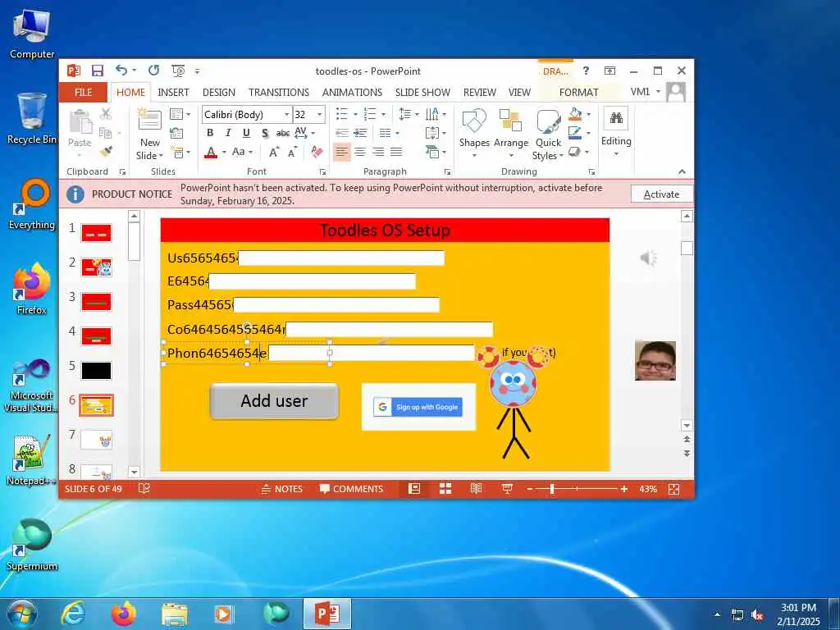
Task: Open the Find binoculars Editing icon
Action: click(616, 118)
